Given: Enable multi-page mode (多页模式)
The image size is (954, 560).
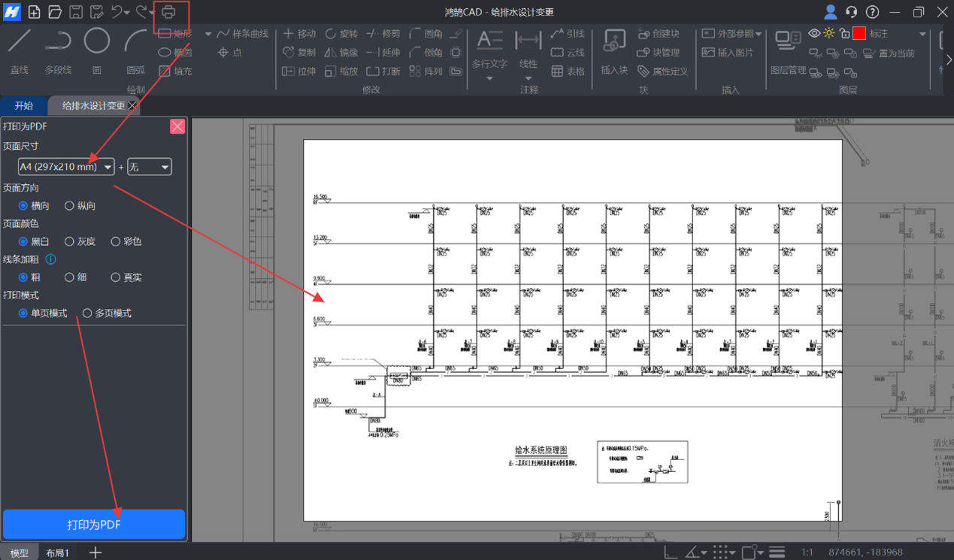Looking at the screenshot, I should [x=88, y=313].
